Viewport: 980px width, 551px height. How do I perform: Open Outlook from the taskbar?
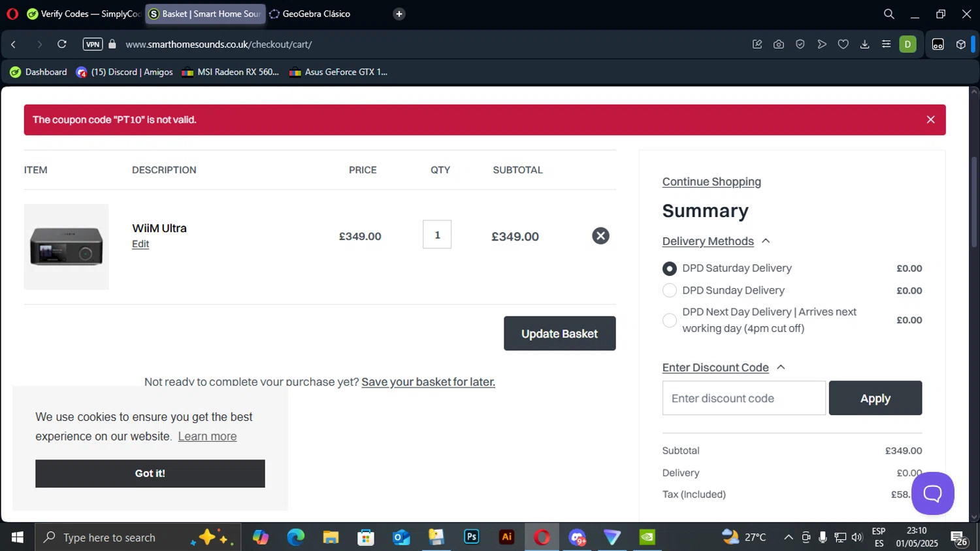(401, 537)
